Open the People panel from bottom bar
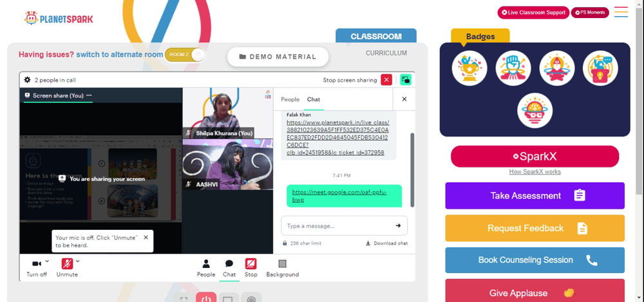This screenshot has height=302, width=644. click(206, 268)
